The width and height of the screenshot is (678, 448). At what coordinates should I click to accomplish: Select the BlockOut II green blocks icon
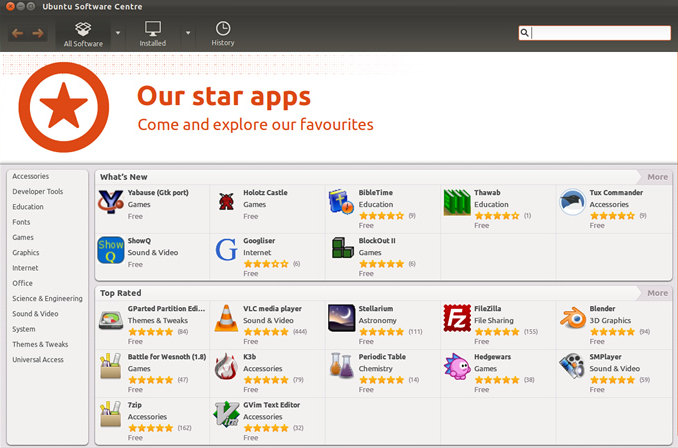click(342, 248)
